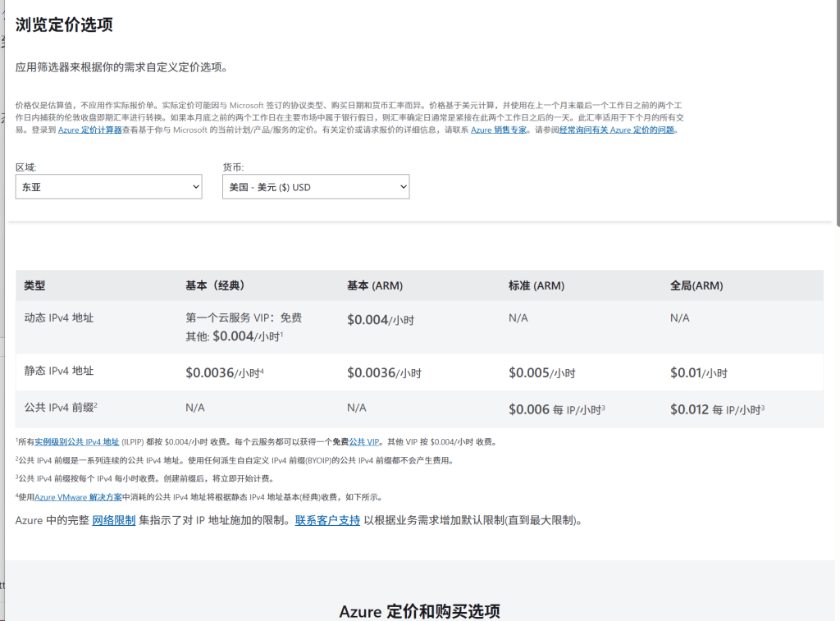
Task: Click the 公共 IPv4 前缀 row label
Action: pos(61,407)
